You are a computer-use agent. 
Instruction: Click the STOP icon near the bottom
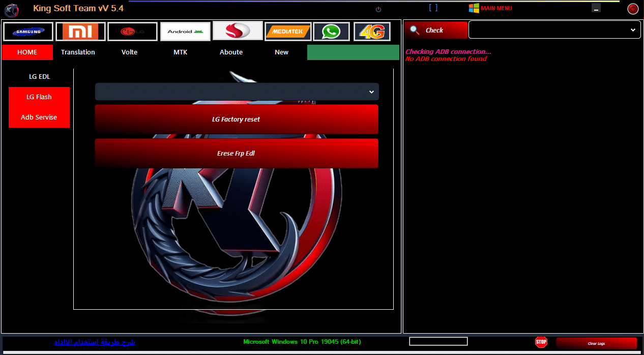click(x=541, y=342)
